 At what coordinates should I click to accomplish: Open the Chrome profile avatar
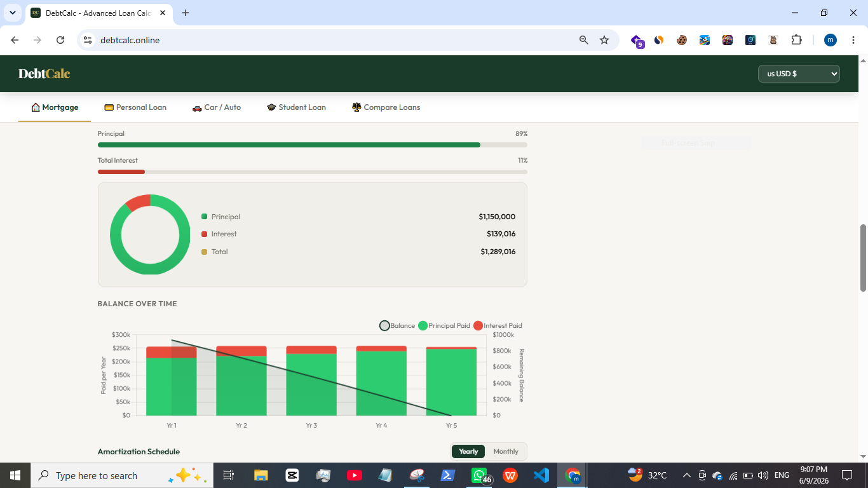831,40
